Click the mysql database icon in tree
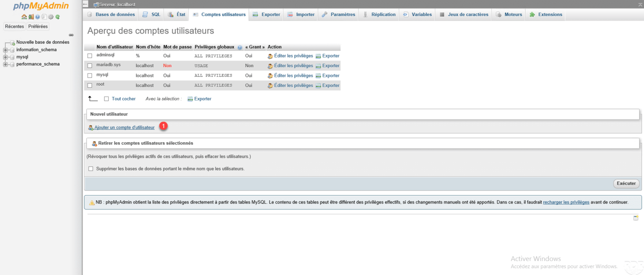Viewport: 644px width, 275px height. (12, 57)
